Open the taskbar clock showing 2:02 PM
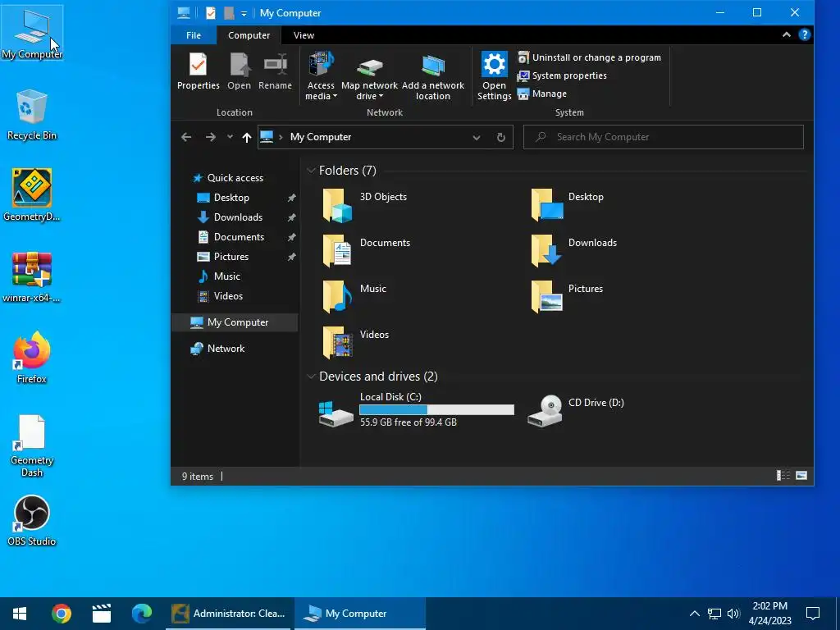The width and height of the screenshot is (840, 630). 769,614
